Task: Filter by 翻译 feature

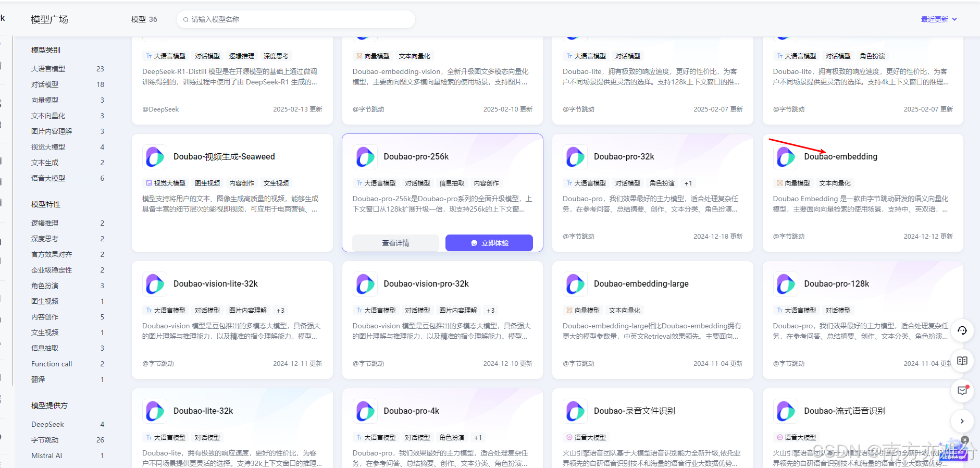Action: pyautogui.click(x=68, y=379)
